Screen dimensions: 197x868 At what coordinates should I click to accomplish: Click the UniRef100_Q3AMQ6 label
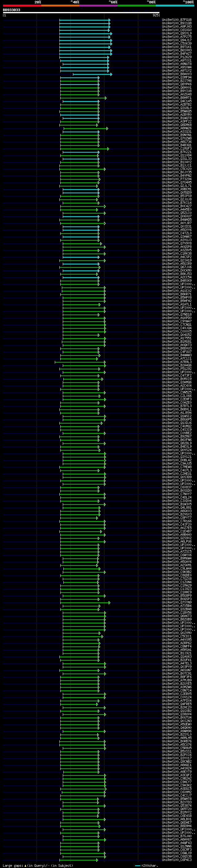[x=176, y=382]
